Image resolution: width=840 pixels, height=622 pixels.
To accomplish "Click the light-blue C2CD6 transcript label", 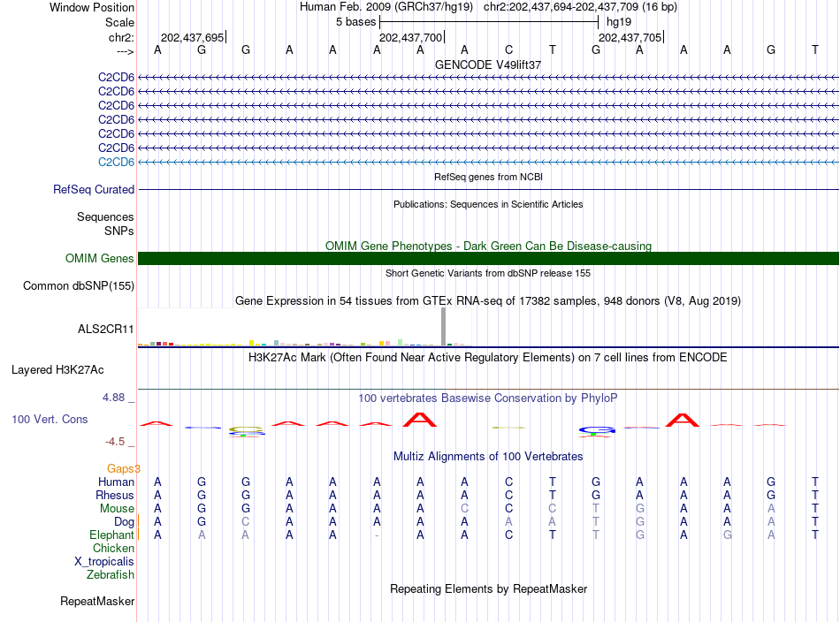I will tap(116, 163).
